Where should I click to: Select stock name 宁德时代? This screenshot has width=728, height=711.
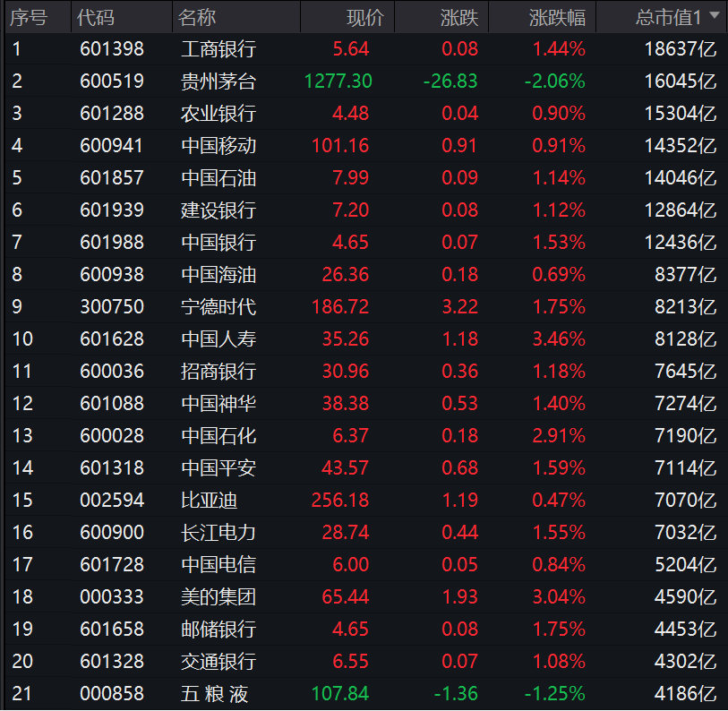(x=218, y=306)
